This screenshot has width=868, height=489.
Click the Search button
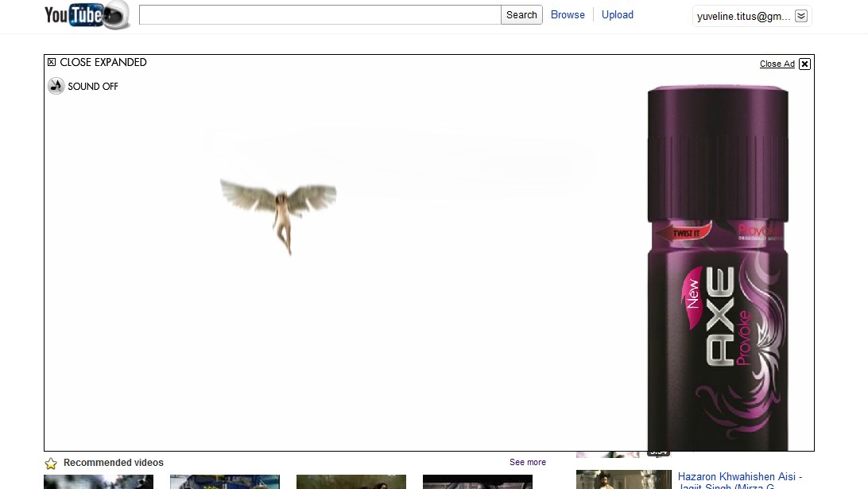click(x=521, y=15)
